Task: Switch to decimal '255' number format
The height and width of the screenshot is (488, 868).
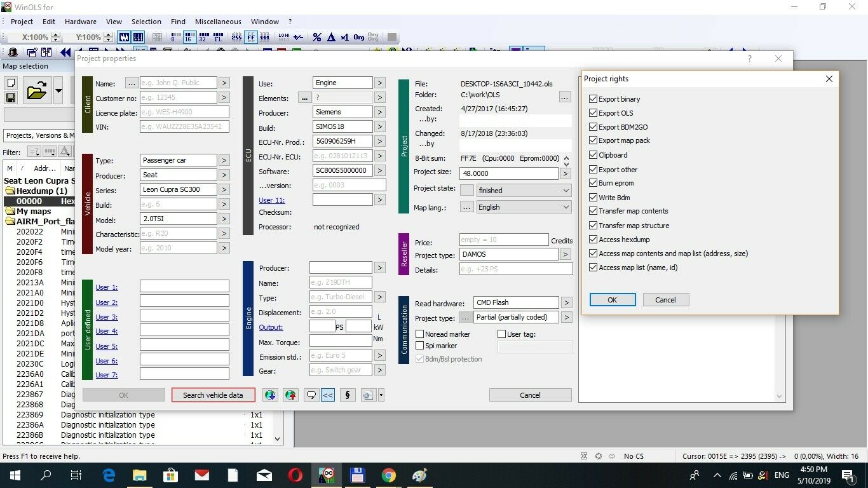Action: (x=236, y=37)
